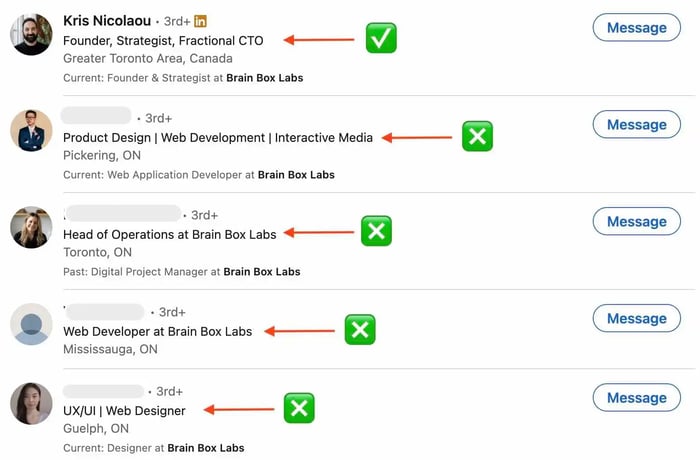Open the Kris Nicolaou name link
The width and height of the screenshot is (700, 460).
(107, 21)
